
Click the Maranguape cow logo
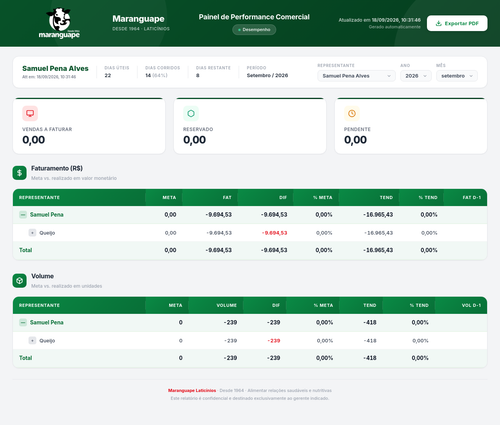(59, 23)
